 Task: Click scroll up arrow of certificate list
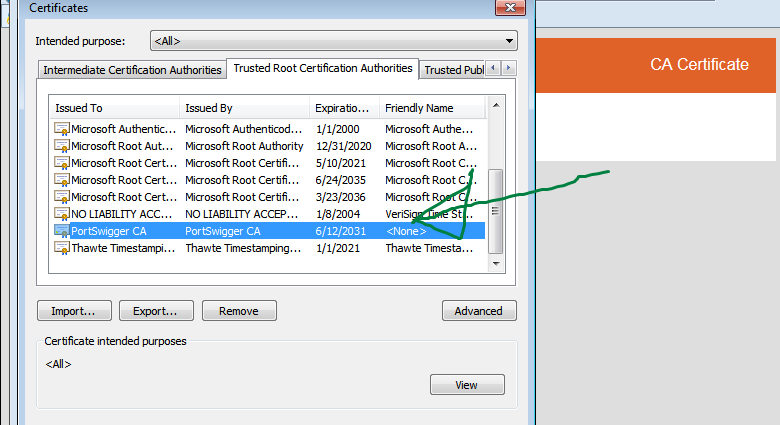[496, 106]
